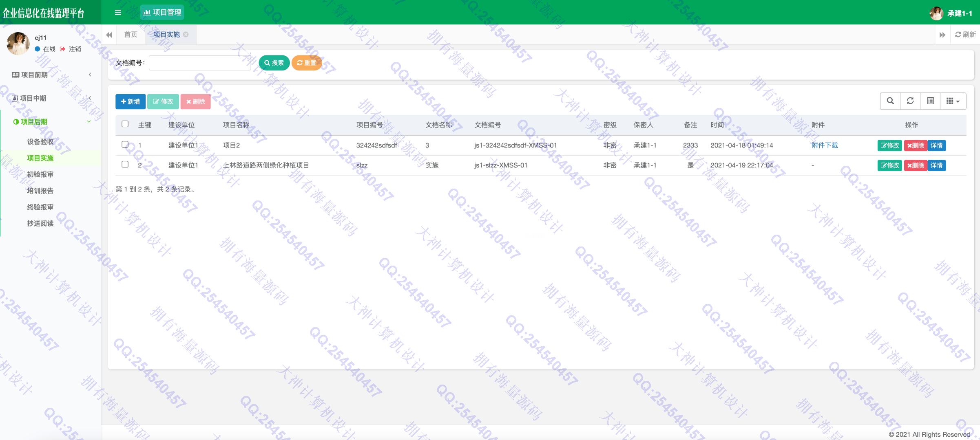
Task: Open 抄送阅读 in the sidebar
Action: [40, 223]
